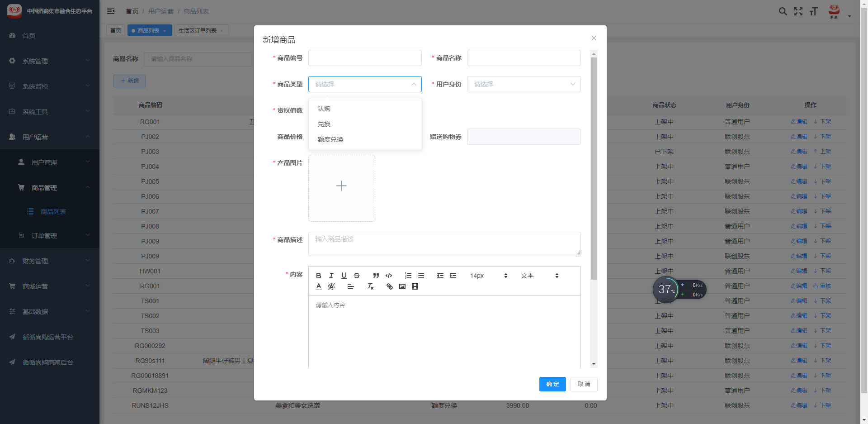Insert an image in the editor
Screen dimensions: 868x424
click(x=402, y=286)
